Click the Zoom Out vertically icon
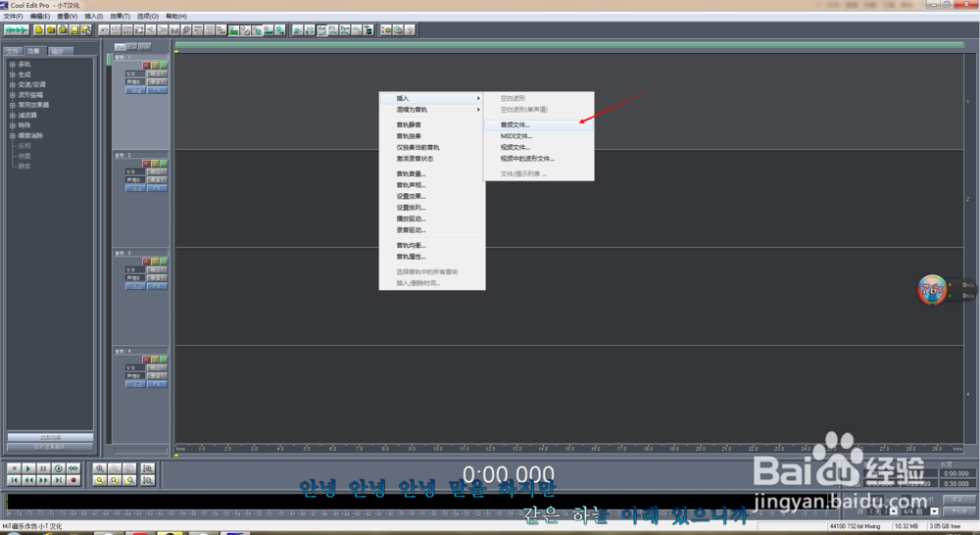Image resolution: width=980 pixels, height=535 pixels. [x=148, y=480]
